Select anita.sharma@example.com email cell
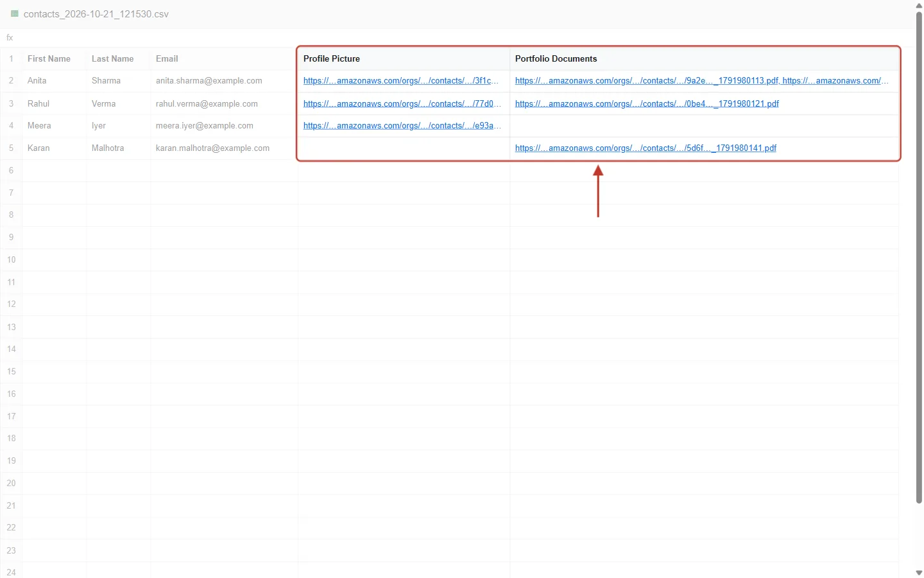This screenshot has width=924, height=578. point(224,81)
